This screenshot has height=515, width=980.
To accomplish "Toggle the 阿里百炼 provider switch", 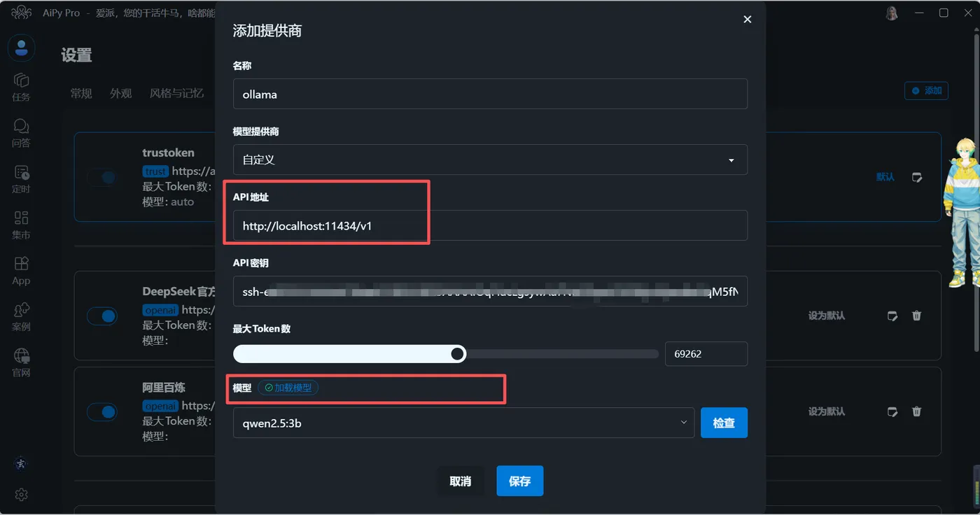I will [x=102, y=412].
